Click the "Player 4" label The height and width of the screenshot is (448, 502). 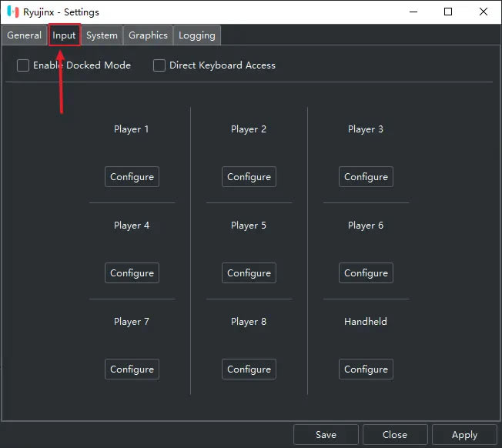click(x=132, y=226)
